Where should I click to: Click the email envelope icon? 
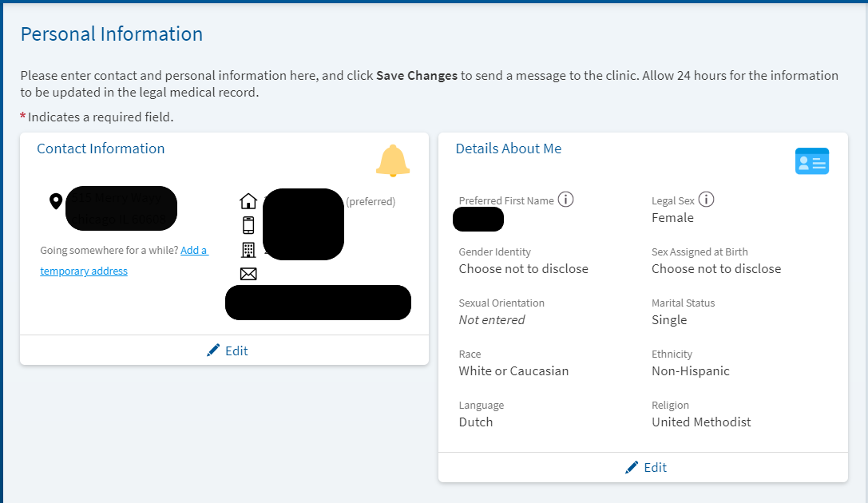(x=248, y=274)
